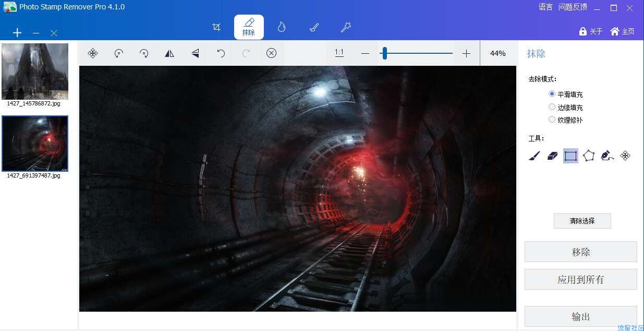The image size is (644, 331).
Task: Flip image horizontally
Action: pos(169,53)
